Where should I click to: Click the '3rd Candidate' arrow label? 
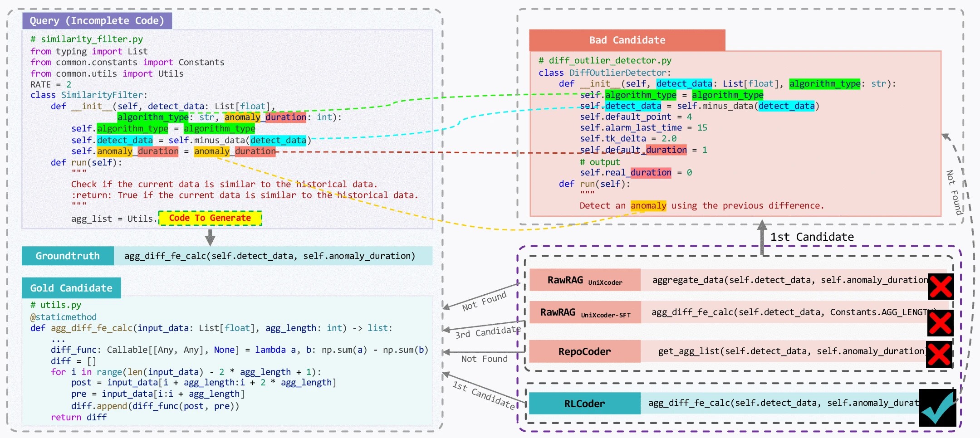pyautogui.click(x=488, y=332)
